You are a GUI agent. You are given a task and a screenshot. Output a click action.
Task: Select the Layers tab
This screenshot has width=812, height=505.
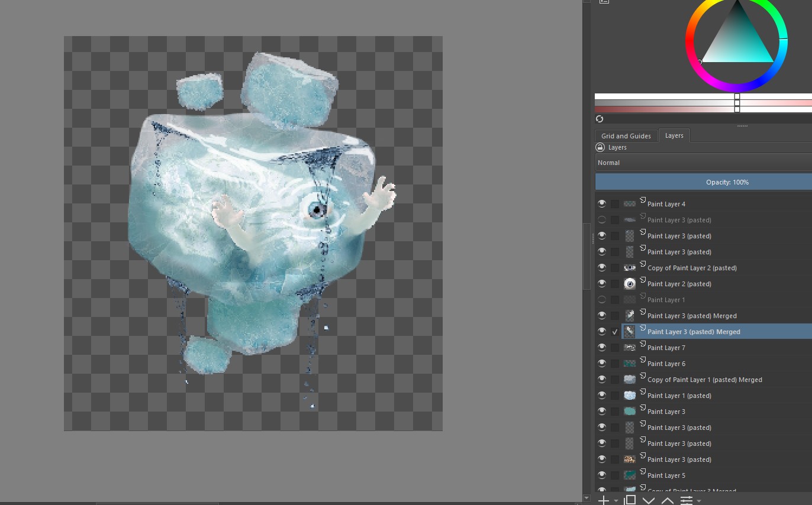pos(674,135)
